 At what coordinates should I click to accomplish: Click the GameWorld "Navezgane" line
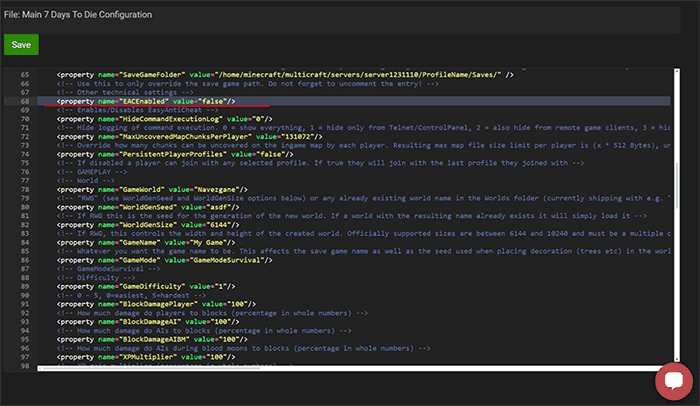click(152, 190)
